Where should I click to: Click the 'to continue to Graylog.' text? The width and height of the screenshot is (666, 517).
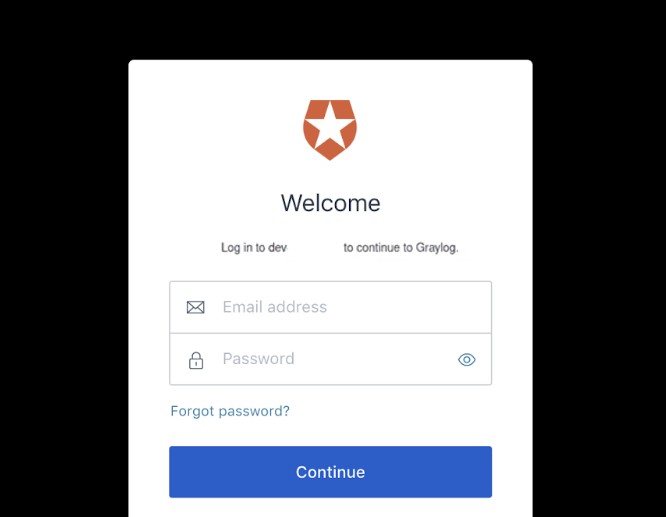tap(401, 248)
